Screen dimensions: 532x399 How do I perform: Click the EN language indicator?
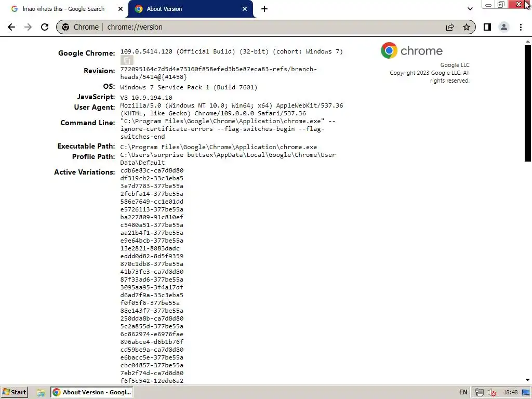[463, 392]
